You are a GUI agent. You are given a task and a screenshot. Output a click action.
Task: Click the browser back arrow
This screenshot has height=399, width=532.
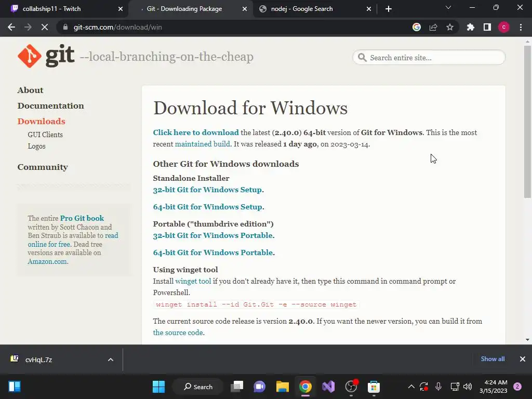tap(11, 27)
